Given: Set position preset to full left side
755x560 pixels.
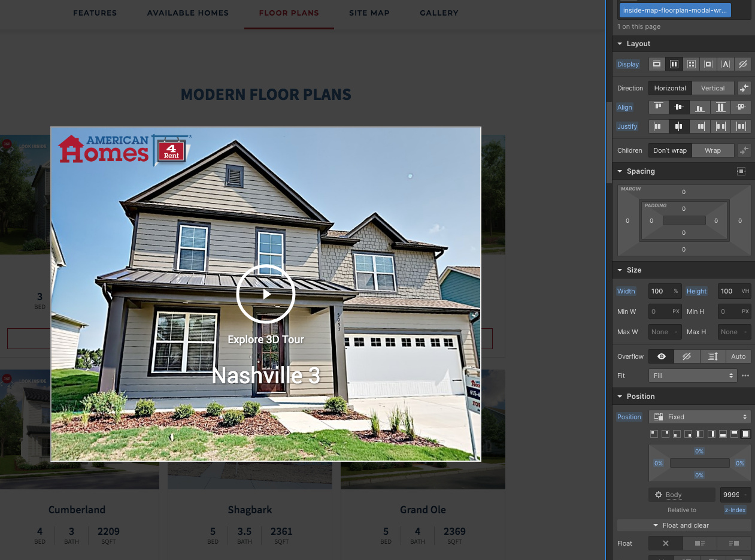Looking at the screenshot, I should [x=700, y=434].
